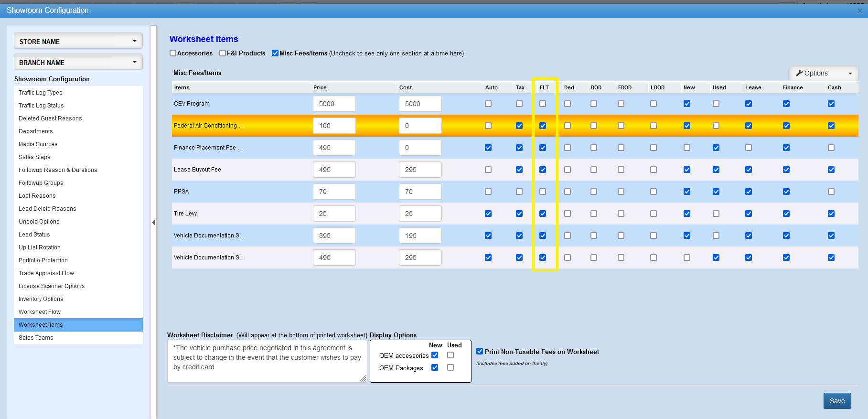The image size is (868, 419).
Task: Expand the BRANCH NAME dropdown
Action: [x=78, y=63]
